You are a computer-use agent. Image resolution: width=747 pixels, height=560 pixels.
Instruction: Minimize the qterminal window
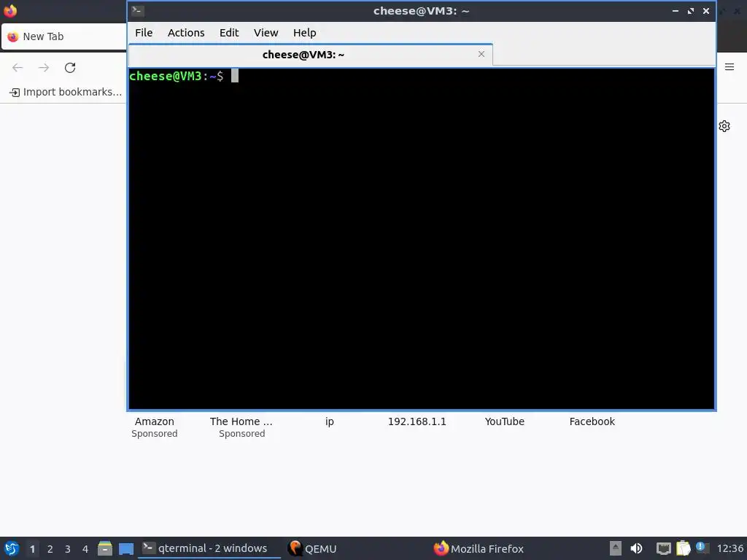pyautogui.click(x=675, y=11)
